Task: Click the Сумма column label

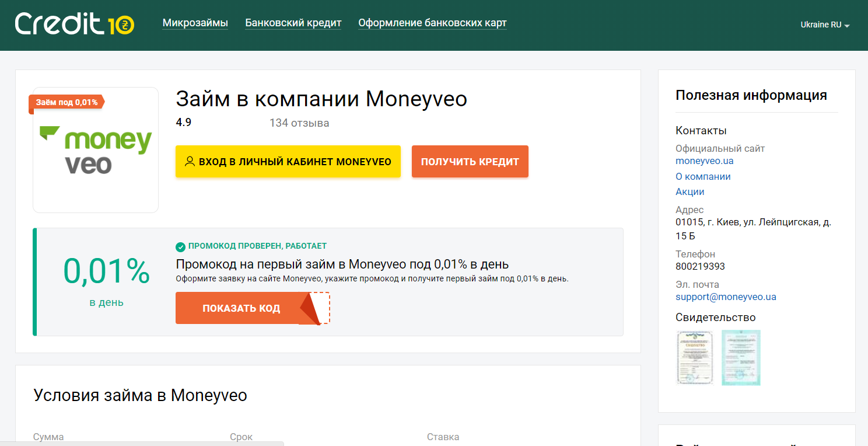Action: coord(48,437)
